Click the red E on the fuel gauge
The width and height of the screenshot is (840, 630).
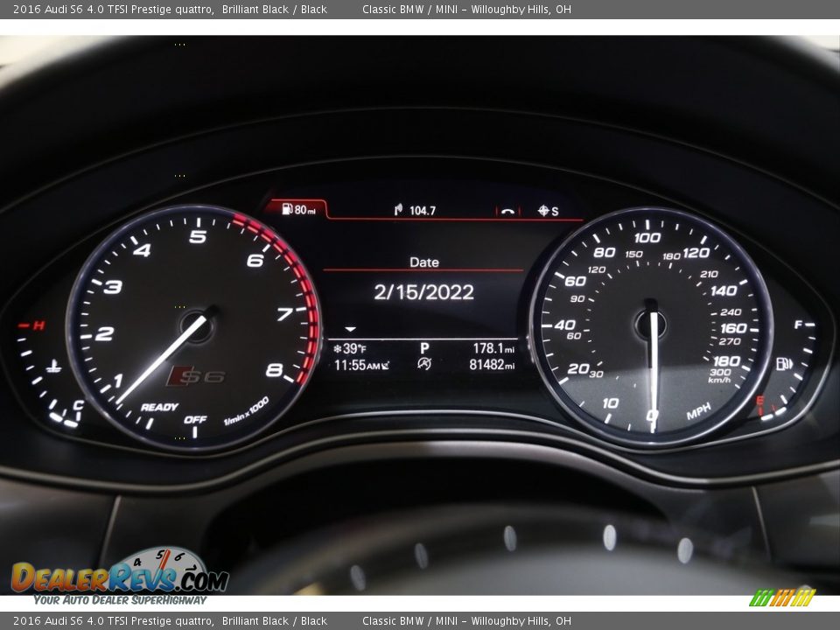tap(759, 401)
